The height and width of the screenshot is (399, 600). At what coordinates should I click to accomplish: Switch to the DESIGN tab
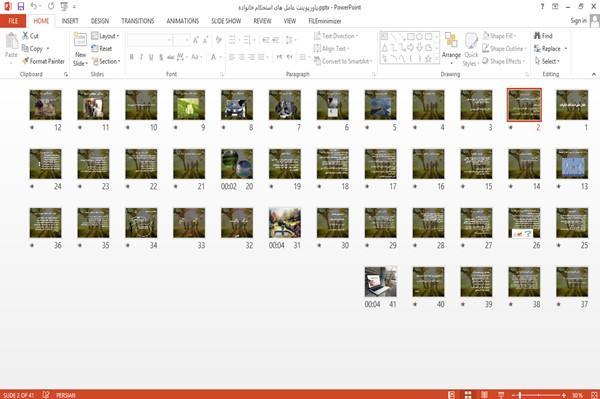(x=100, y=21)
